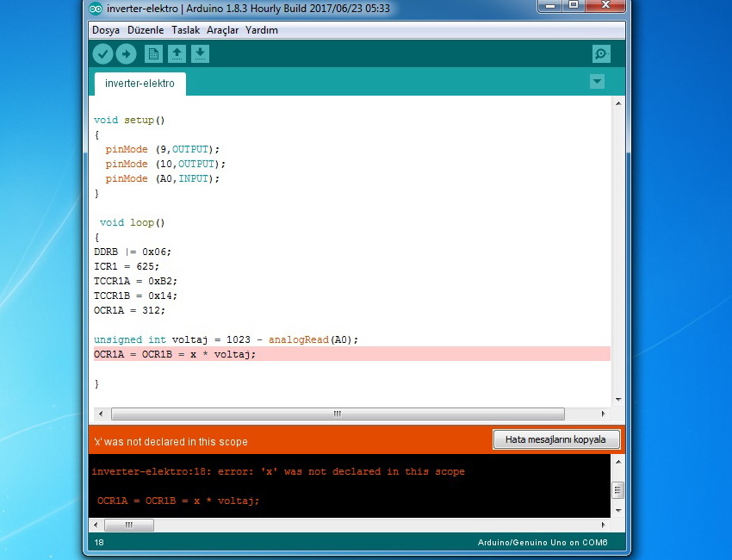Click the line 'DDRB |= 0x06;'
This screenshot has height=560, width=732.
tap(133, 252)
